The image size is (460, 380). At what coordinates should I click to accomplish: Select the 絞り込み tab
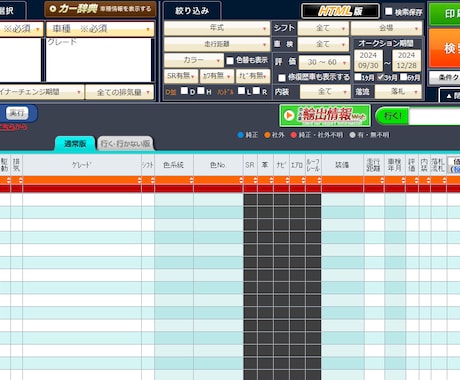[192, 11]
